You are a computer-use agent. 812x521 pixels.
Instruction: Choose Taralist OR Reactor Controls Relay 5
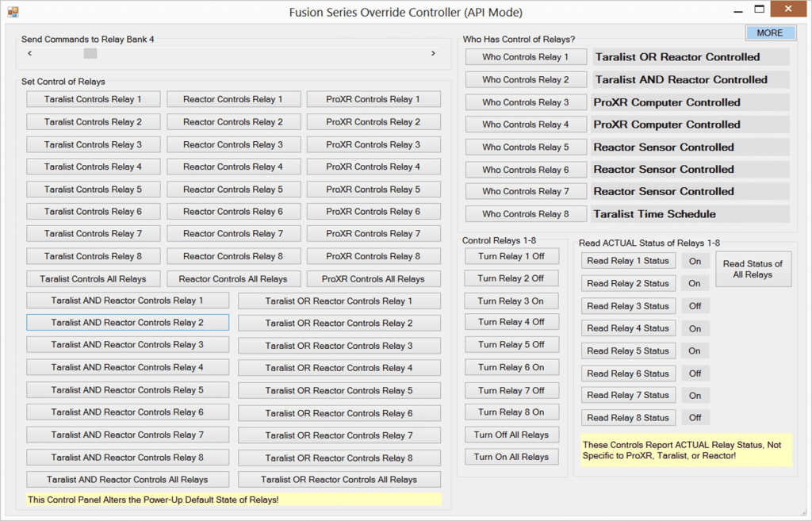(x=339, y=390)
